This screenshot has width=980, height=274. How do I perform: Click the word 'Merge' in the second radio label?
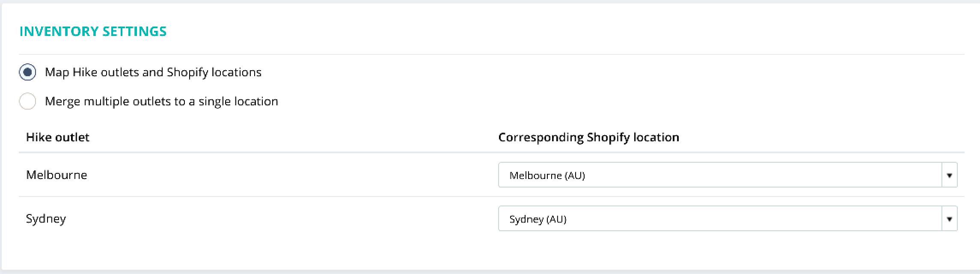tap(63, 101)
